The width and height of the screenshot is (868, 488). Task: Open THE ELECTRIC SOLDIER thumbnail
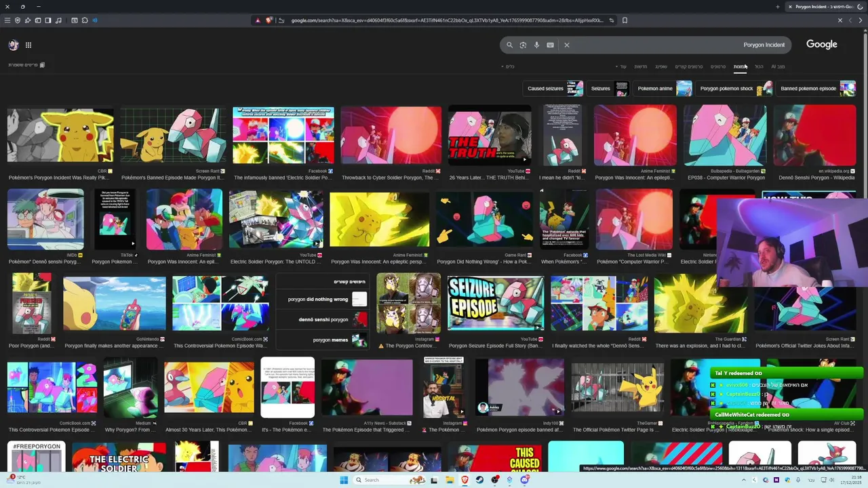click(x=119, y=457)
